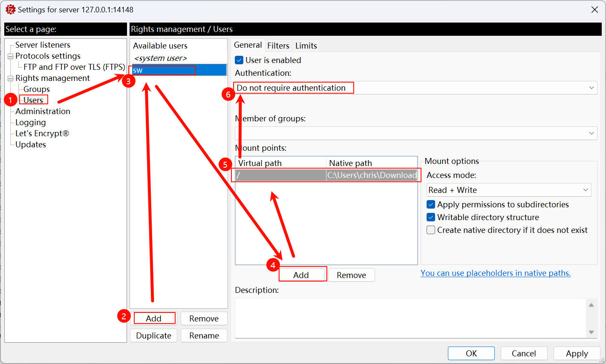Confirm settings with the OK button

471,353
